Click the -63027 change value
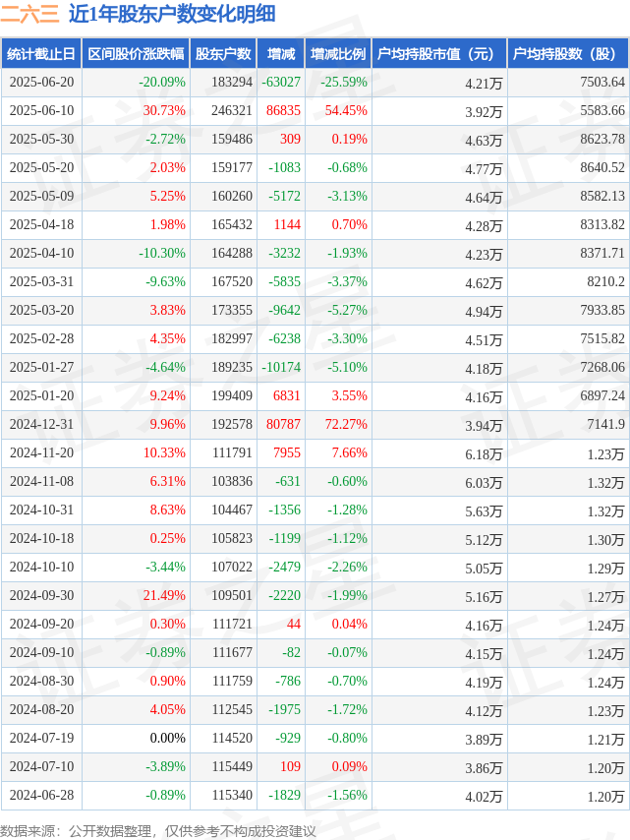Image resolution: width=630 pixels, height=840 pixels. click(x=281, y=82)
